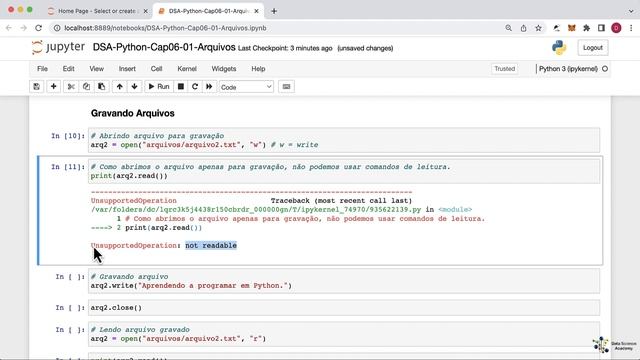640x360 pixels.
Task: Click cell 10 opening arquivo2.txt for writing
Action: 344,140
